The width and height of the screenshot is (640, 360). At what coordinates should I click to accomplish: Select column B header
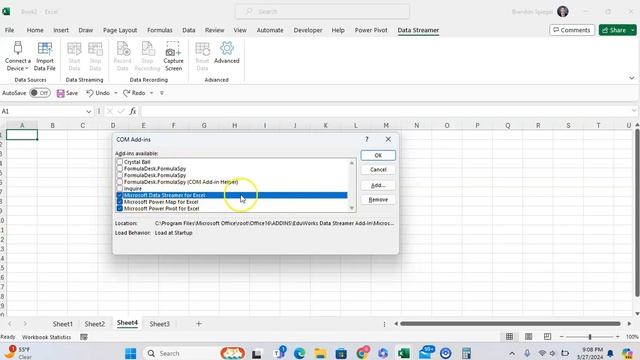(x=52, y=125)
